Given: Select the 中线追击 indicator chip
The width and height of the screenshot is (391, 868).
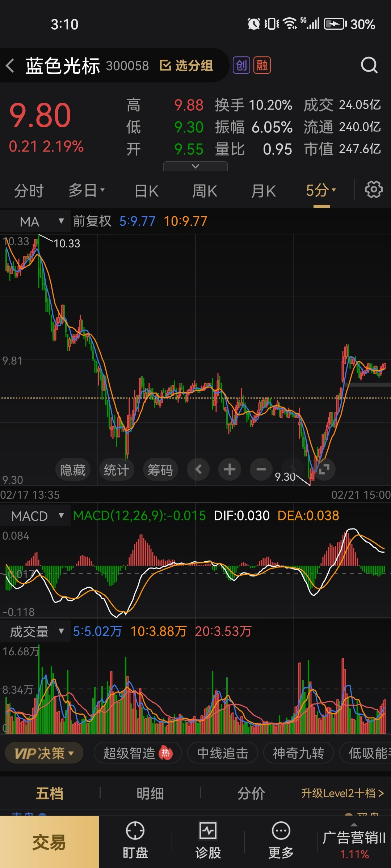Looking at the screenshot, I should (223, 753).
